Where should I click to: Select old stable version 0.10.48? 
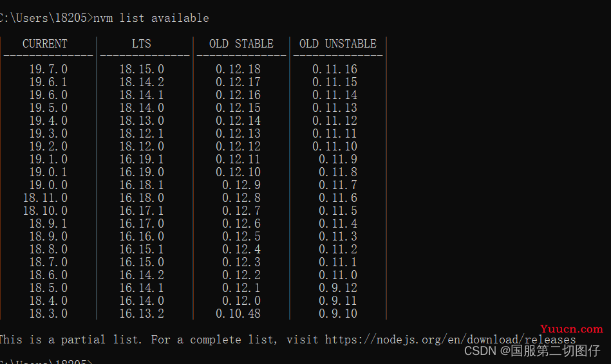(x=238, y=313)
